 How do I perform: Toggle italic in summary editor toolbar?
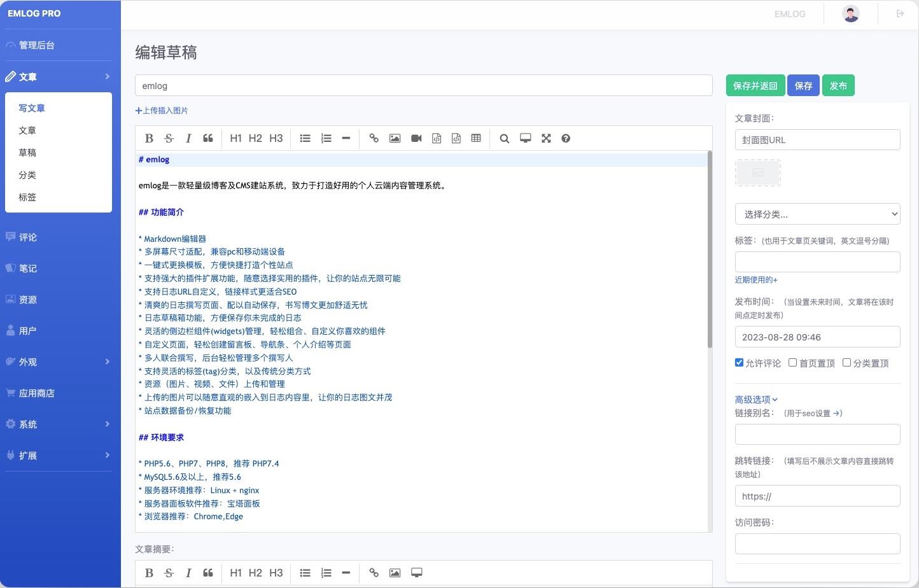[x=188, y=573]
